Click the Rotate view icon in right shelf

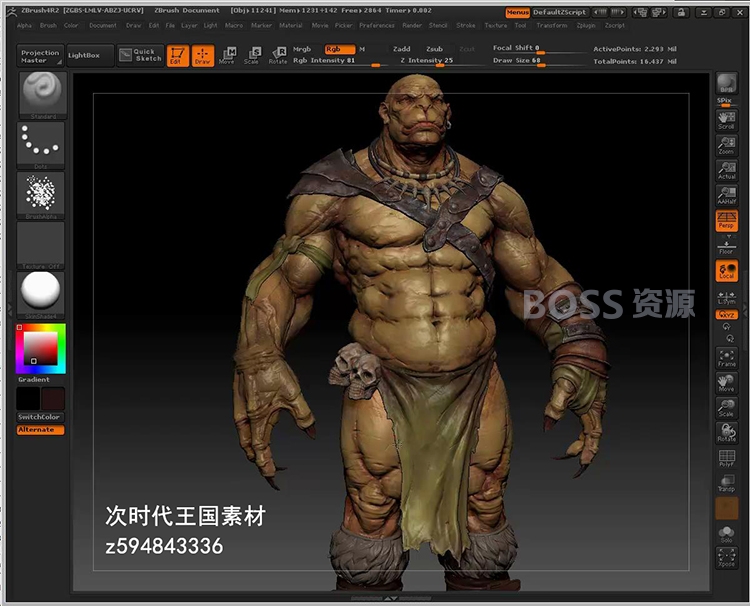tap(727, 433)
